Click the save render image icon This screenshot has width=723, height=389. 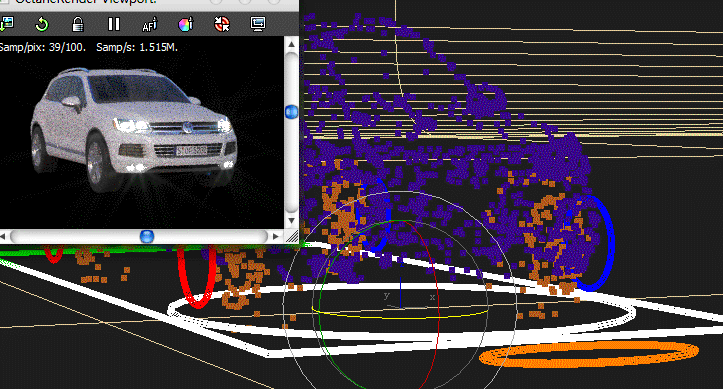pyautogui.click(x=6, y=24)
